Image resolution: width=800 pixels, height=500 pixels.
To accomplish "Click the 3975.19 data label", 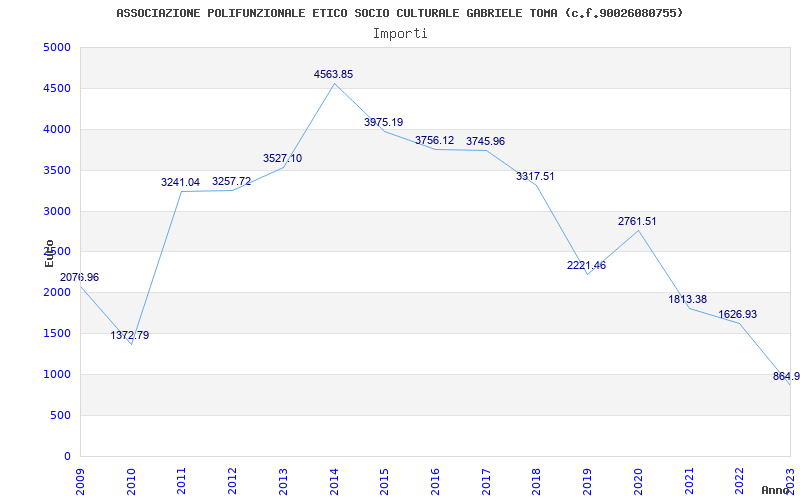I will coord(384,122).
